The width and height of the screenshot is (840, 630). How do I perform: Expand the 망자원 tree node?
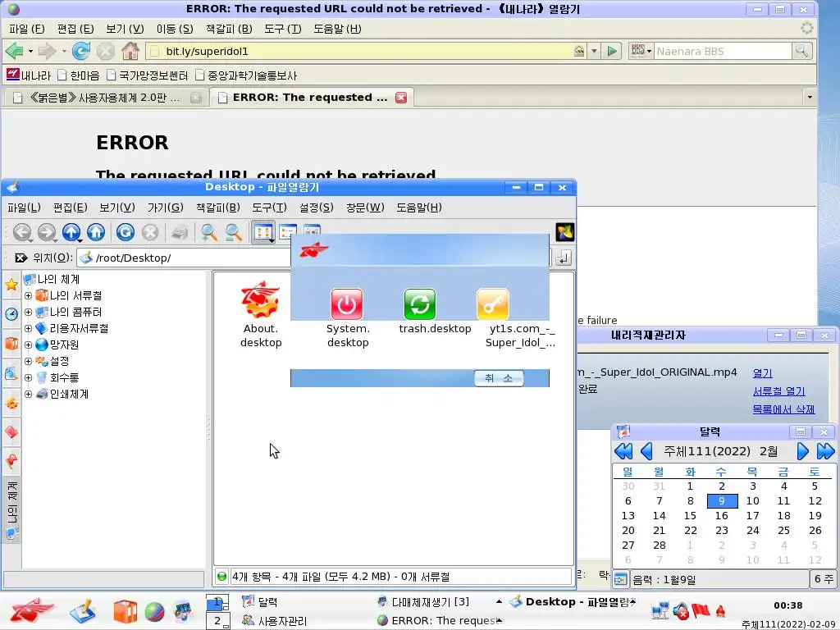29,345
